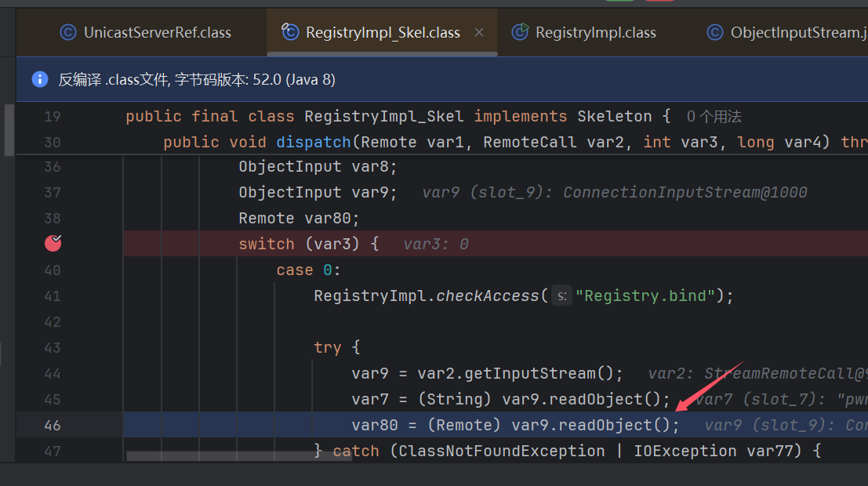Click the RegistryImpl_Skel class name in code
Screen dimensions: 868x486
[384, 116]
